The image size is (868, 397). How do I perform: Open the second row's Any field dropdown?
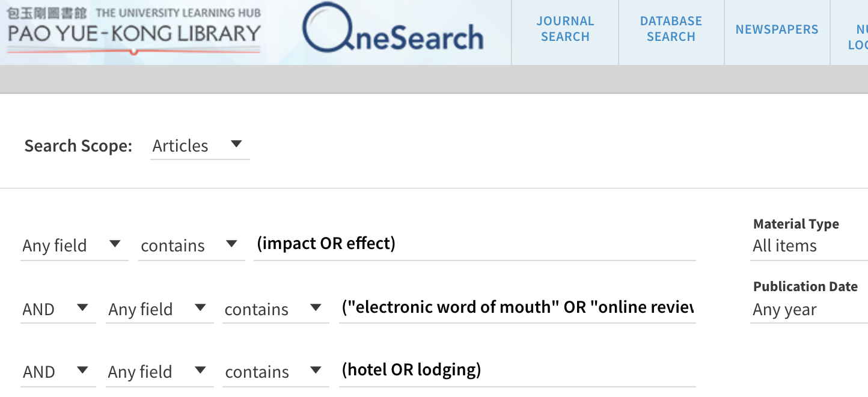pyautogui.click(x=159, y=309)
